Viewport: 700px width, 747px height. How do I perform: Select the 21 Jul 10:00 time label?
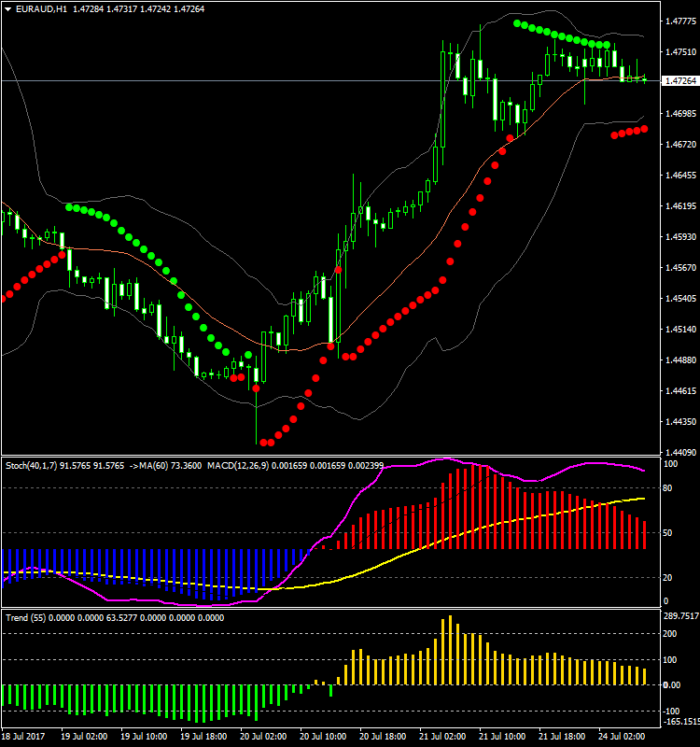[502, 737]
